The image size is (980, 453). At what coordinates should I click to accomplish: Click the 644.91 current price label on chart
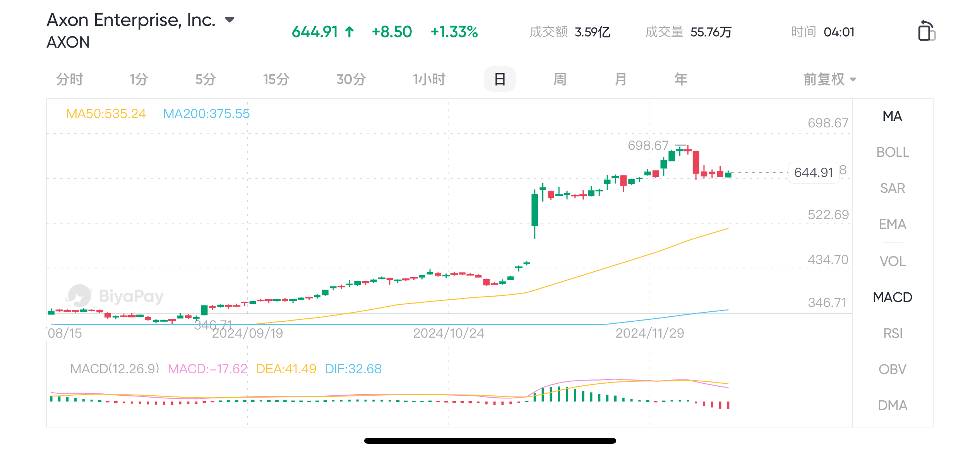coord(814,173)
